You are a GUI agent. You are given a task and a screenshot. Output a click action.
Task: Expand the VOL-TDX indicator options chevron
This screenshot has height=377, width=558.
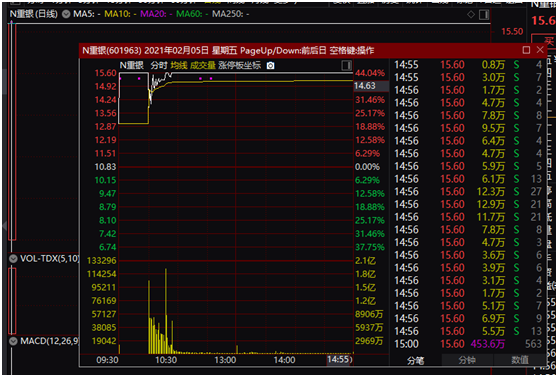pyautogui.click(x=13, y=258)
